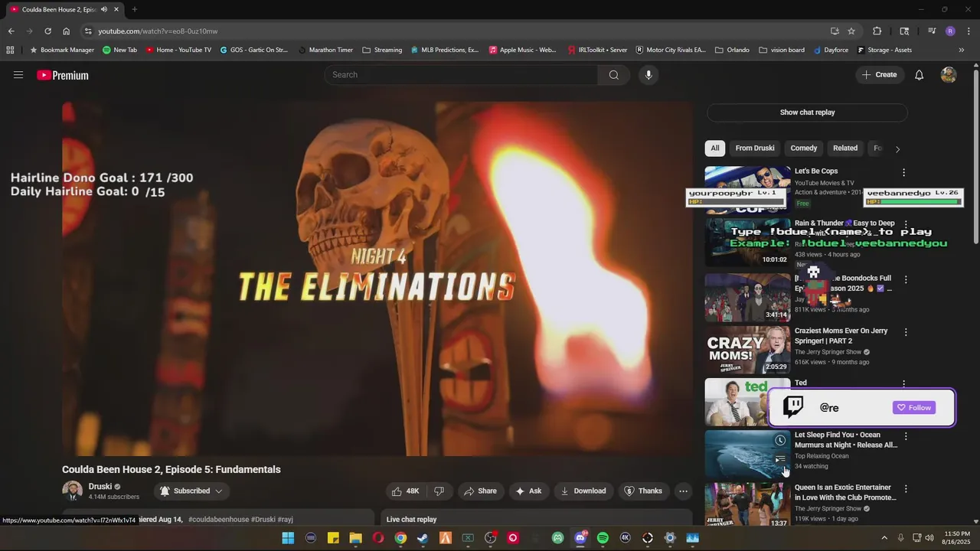Open options for Let Sleep Find You video

pyautogui.click(x=906, y=436)
